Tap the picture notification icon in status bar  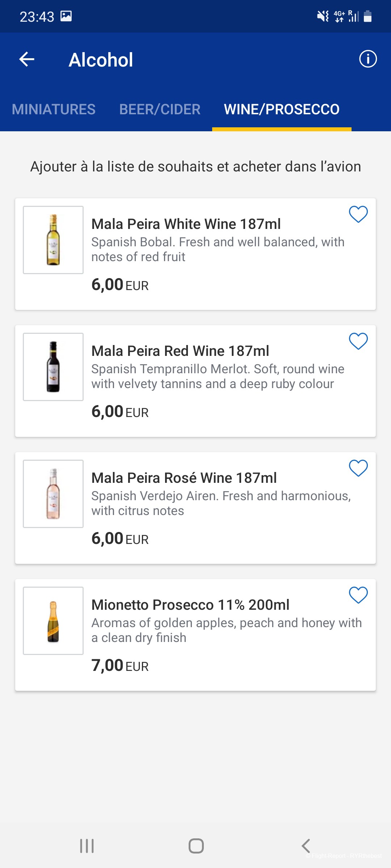pyautogui.click(x=66, y=16)
